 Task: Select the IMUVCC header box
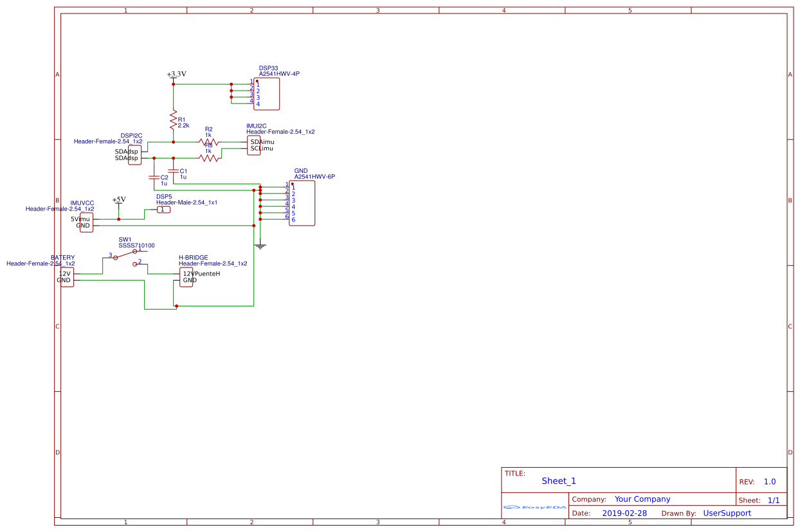point(86,222)
